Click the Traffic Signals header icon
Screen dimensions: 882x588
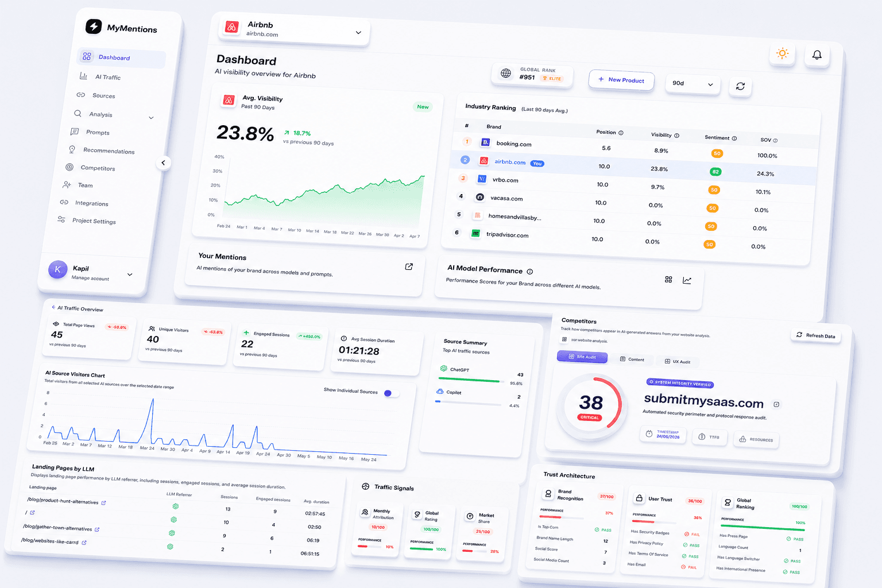(x=366, y=486)
